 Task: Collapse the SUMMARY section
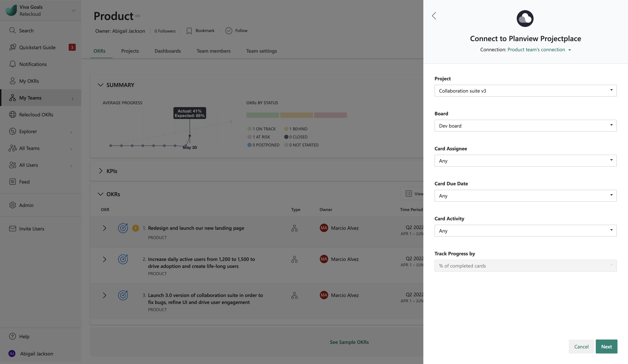[x=100, y=85]
